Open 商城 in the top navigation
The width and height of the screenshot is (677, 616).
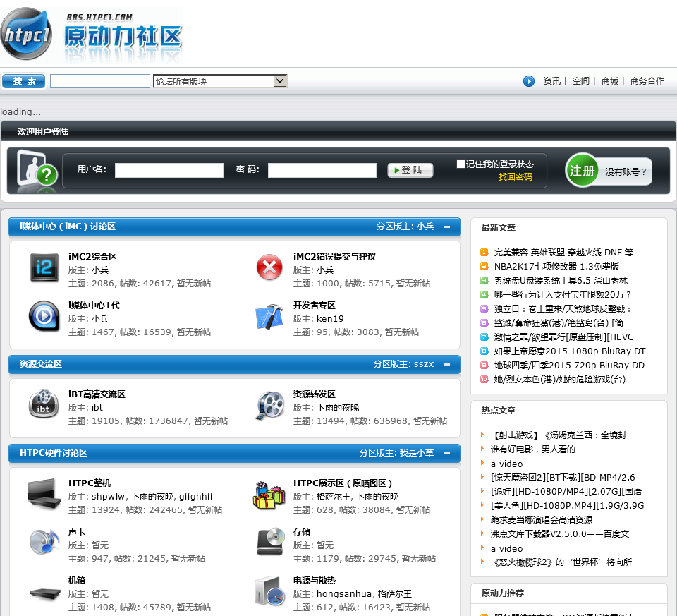pos(609,80)
